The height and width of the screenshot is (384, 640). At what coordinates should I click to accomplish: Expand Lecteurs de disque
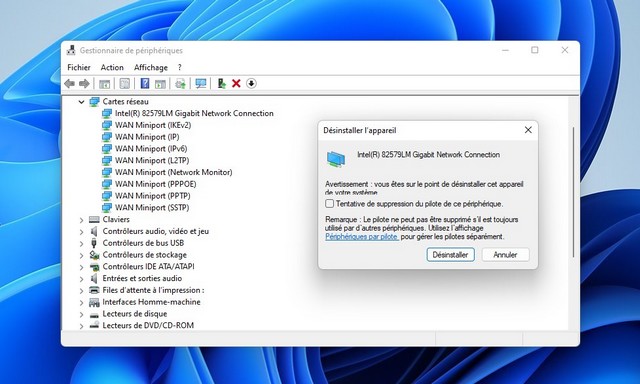[x=81, y=315]
